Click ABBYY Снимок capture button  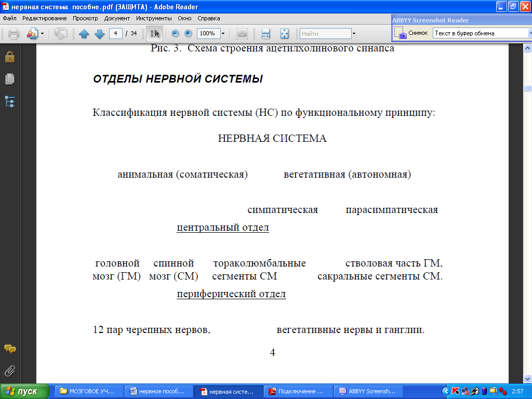[411, 33]
